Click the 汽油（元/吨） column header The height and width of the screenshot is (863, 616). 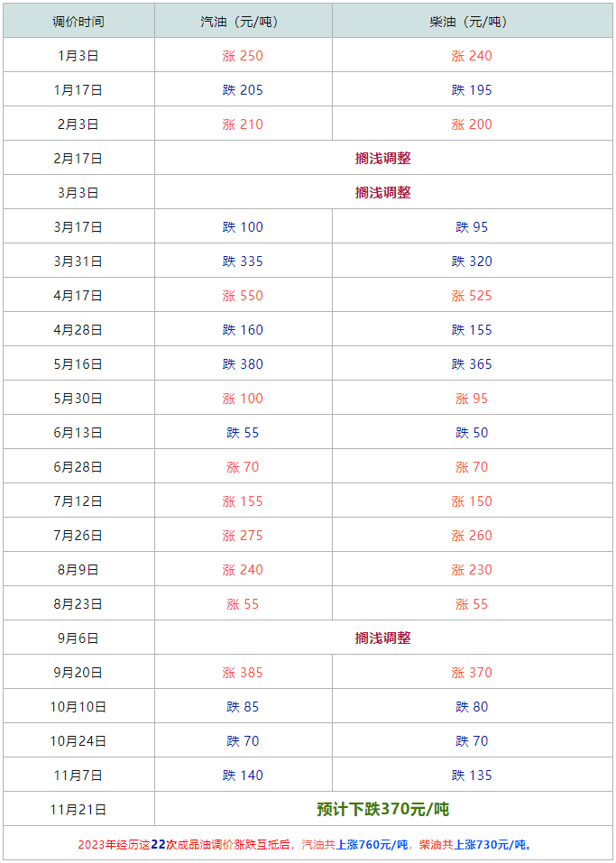pyautogui.click(x=243, y=22)
